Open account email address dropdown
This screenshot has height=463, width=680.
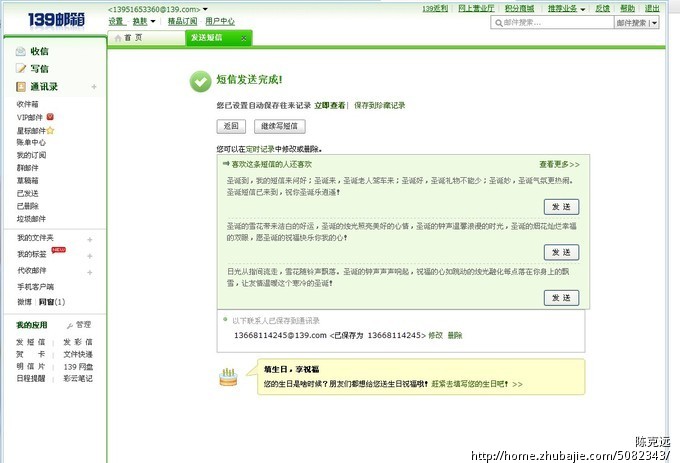click(205, 9)
